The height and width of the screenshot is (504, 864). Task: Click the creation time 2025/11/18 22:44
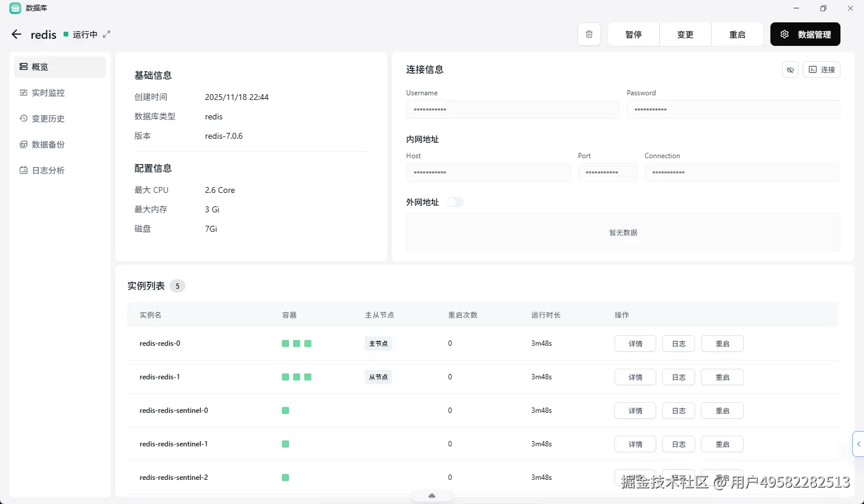click(x=237, y=97)
